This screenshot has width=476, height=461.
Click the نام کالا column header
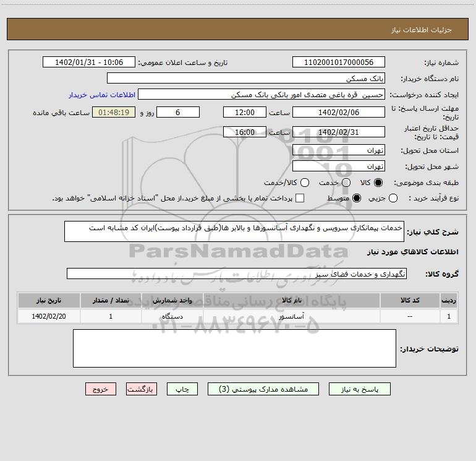click(x=291, y=300)
